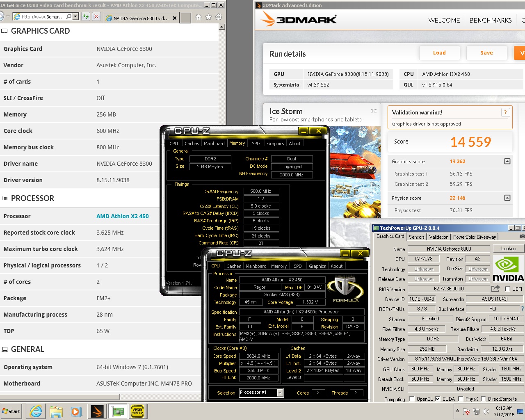Open the IE back-history dropdown arrow
525x420 pixels.
coord(8,17)
